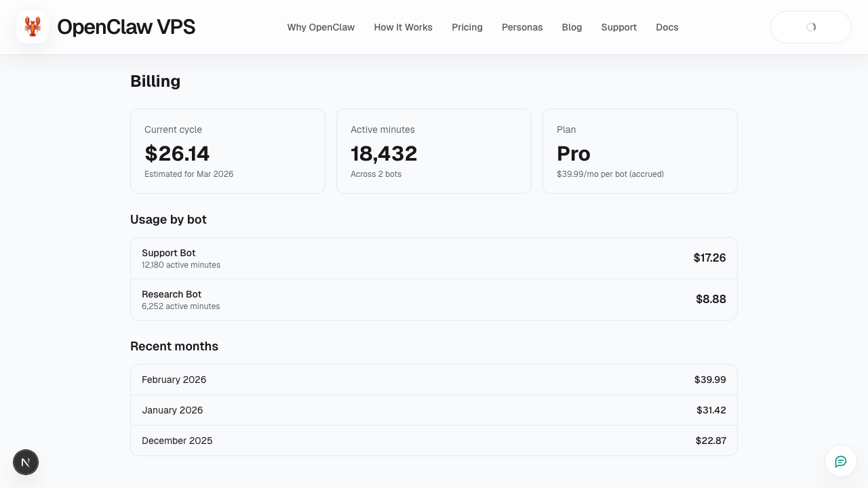Open the January 2026 billing entry
Viewport: 868px width, 488px height.
point(434,410)
